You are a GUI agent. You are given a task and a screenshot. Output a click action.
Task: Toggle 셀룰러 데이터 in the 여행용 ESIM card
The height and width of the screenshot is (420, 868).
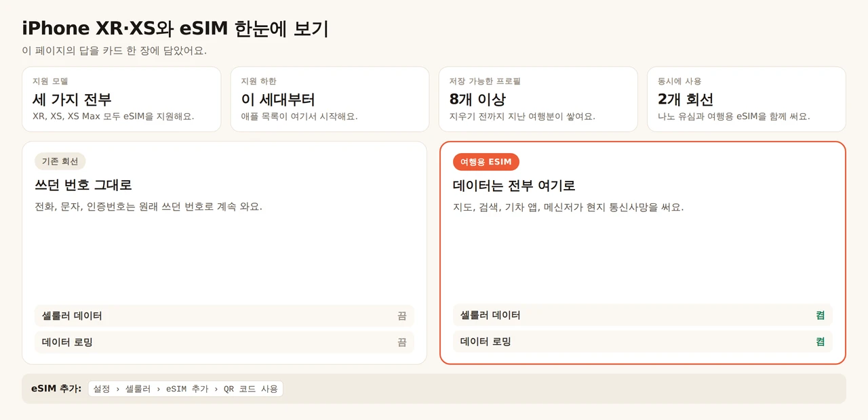643,315
